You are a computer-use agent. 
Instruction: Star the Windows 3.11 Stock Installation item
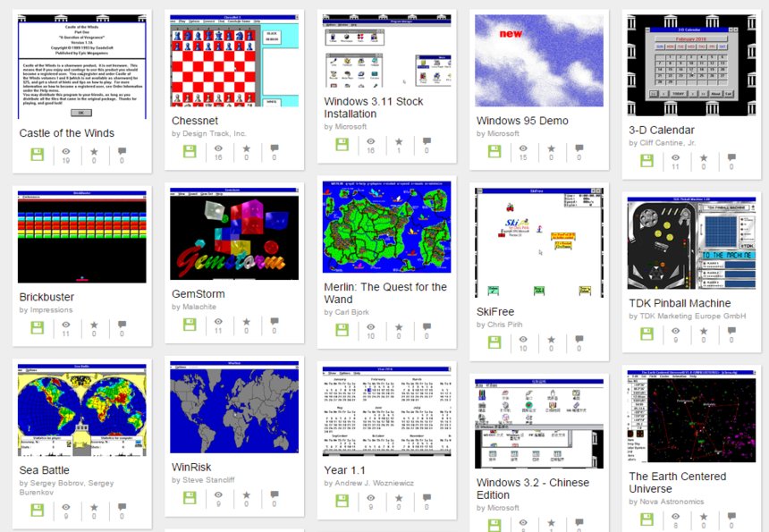tap(399, 141)
